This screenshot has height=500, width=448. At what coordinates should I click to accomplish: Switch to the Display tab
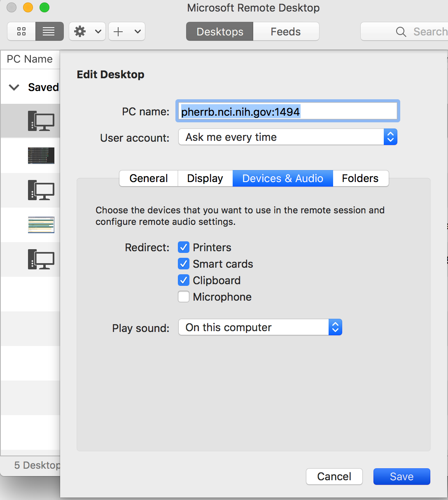point(205,178)
